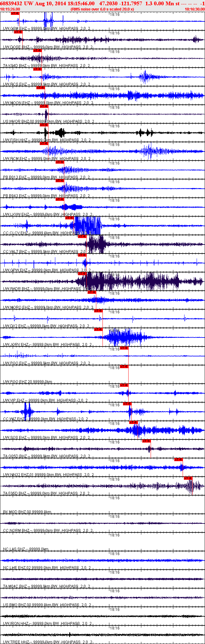
Task: Click the pick flag on CC VALT trace
Action: pyautogui.click(x=82, y=236)
